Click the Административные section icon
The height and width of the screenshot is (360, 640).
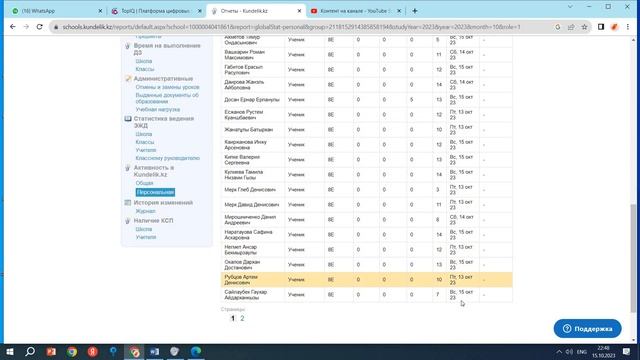click(128, 78)
